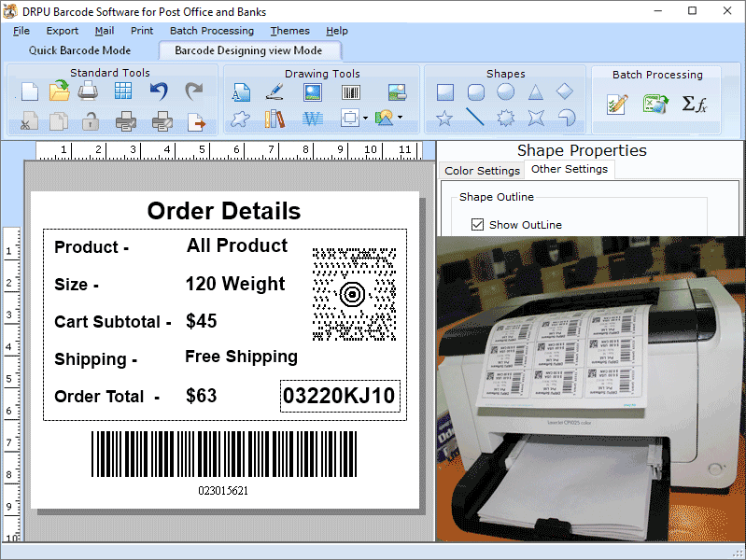Select the signature pen tool

pyautogui.click(x=274, y=91)
